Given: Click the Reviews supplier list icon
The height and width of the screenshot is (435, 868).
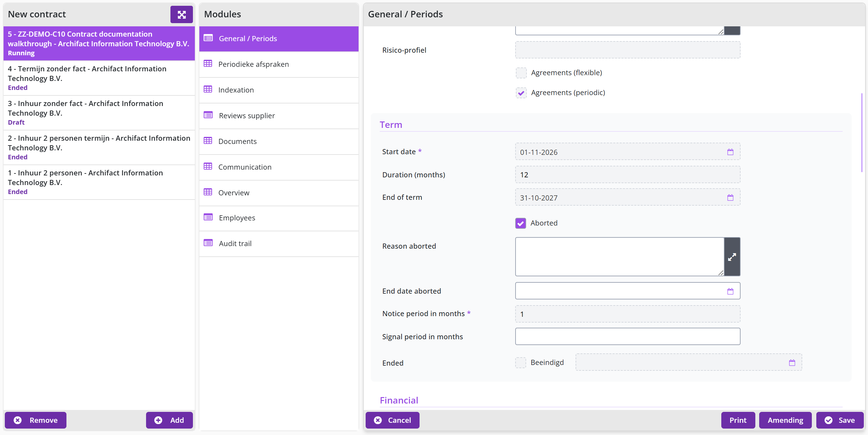Looking at the screenshot, I should (x=208, y=115).
